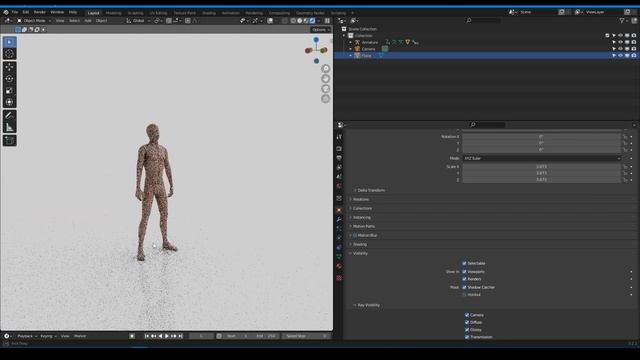Select the Annotate tool
This screenshot has width=640, height=360.
pyautogui.click(x=9, y=116)
